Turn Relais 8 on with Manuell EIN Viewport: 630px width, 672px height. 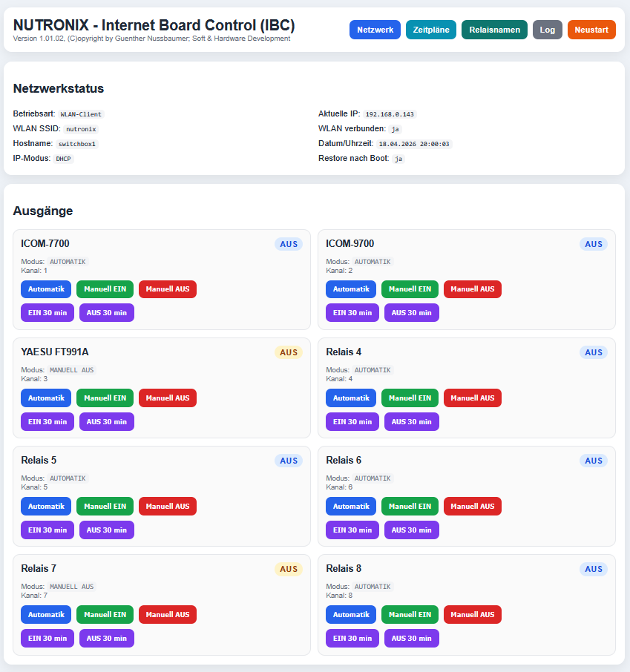coord(410,614)
